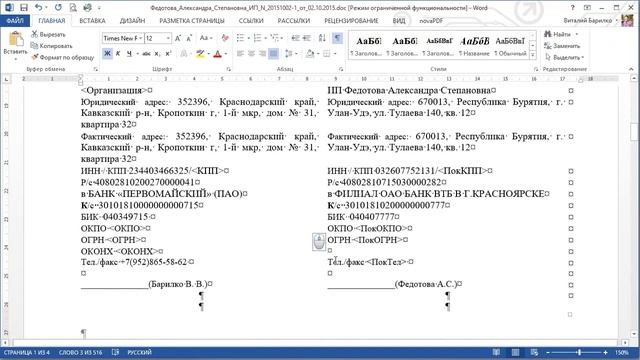Adjust the zoom slider

[579, 352]
